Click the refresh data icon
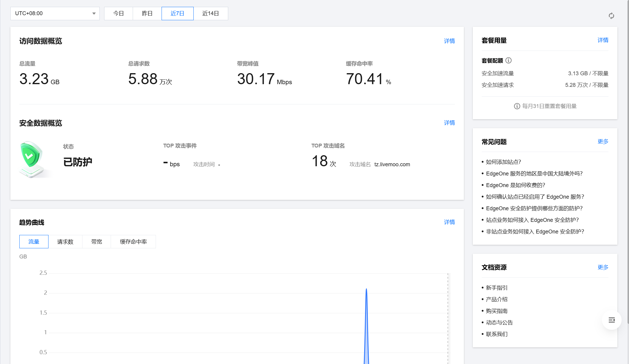Screen dimensions: 629x364 (611, 16)
